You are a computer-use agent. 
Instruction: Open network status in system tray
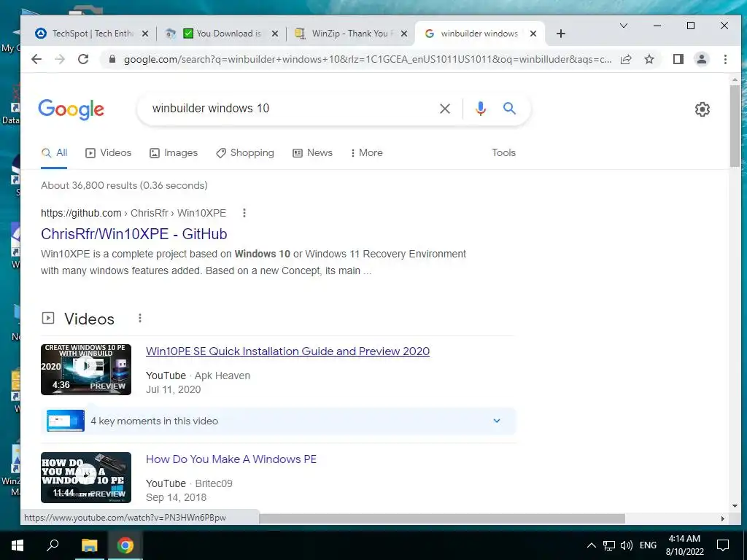coord(609,545)
